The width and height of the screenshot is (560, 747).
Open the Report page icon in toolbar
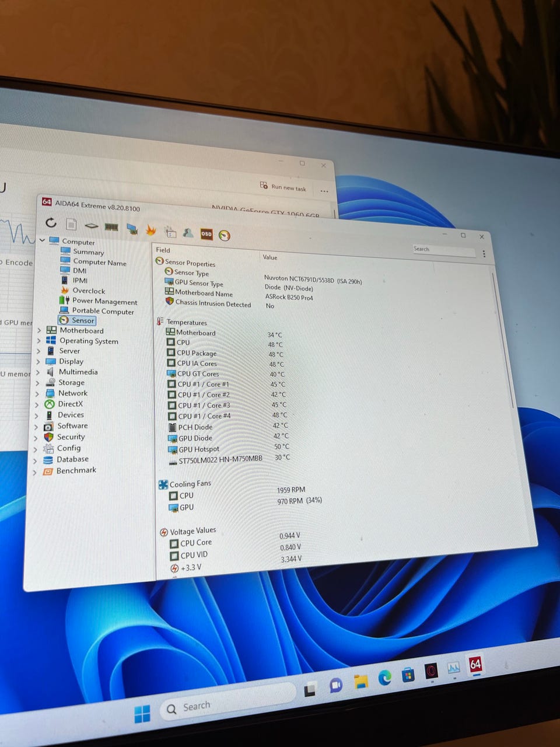point(71,224)
